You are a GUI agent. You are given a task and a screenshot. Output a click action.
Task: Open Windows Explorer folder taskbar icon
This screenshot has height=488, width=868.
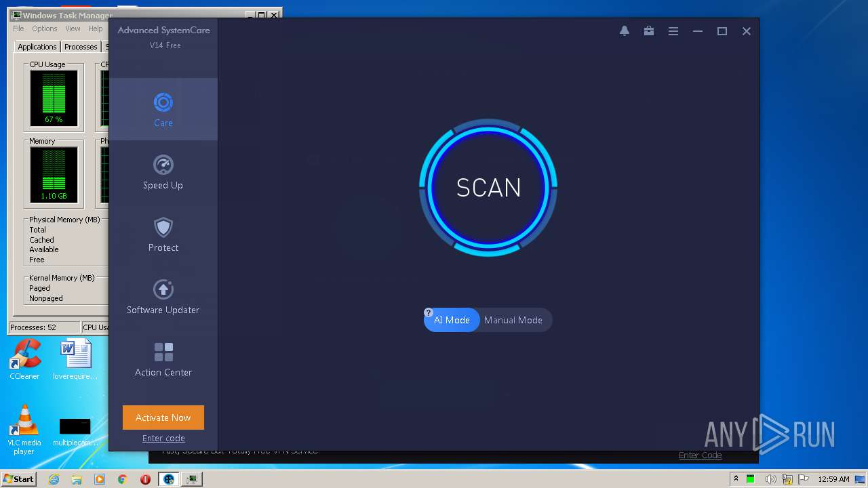click(77, 479)
